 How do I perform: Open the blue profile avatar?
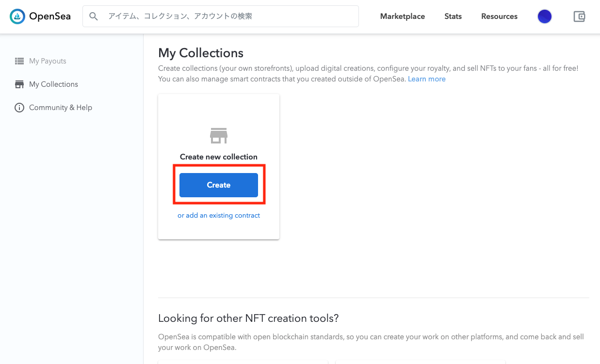tap(545, 16)
